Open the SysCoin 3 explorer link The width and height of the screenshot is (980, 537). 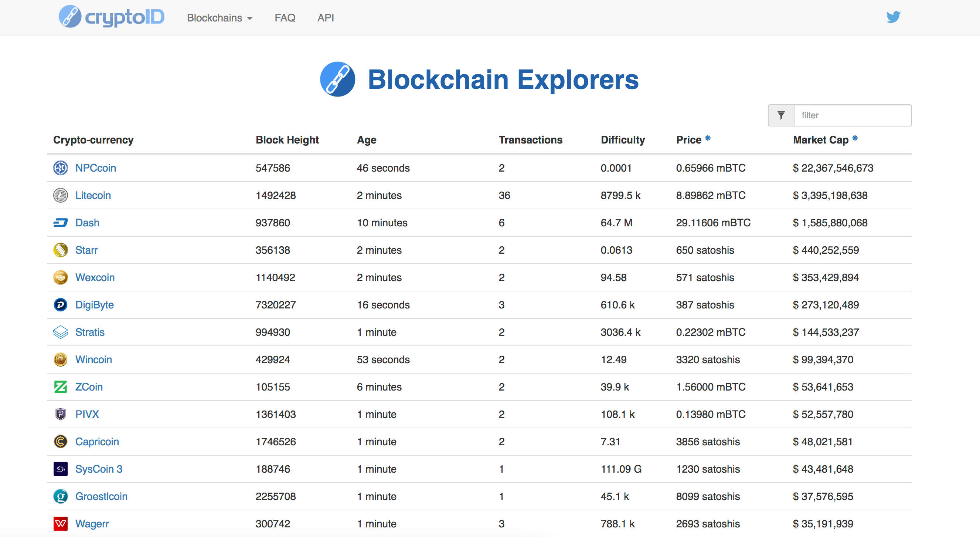[x=99, y=469]
